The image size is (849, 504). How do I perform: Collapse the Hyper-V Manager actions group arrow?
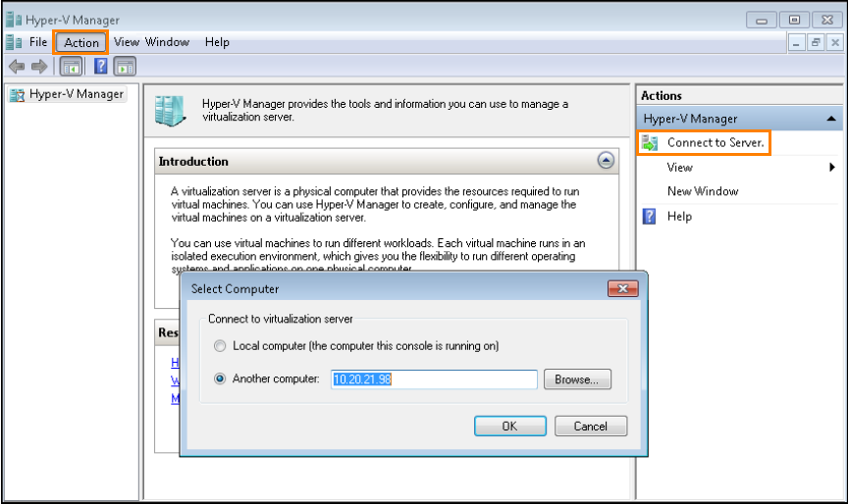click(x=831, y=119)
